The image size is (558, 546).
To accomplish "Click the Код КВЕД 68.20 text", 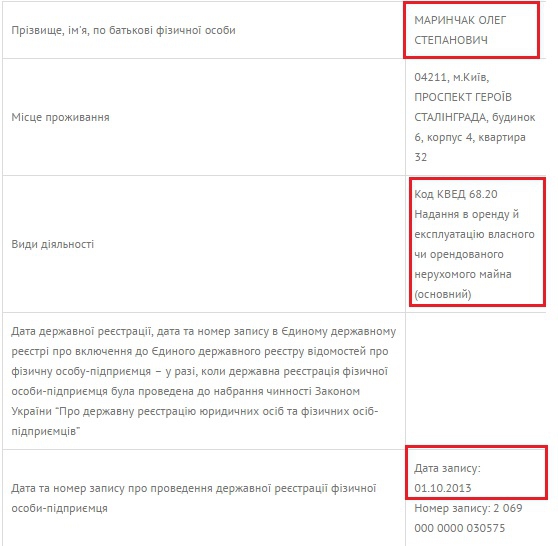I will point(456,194).
